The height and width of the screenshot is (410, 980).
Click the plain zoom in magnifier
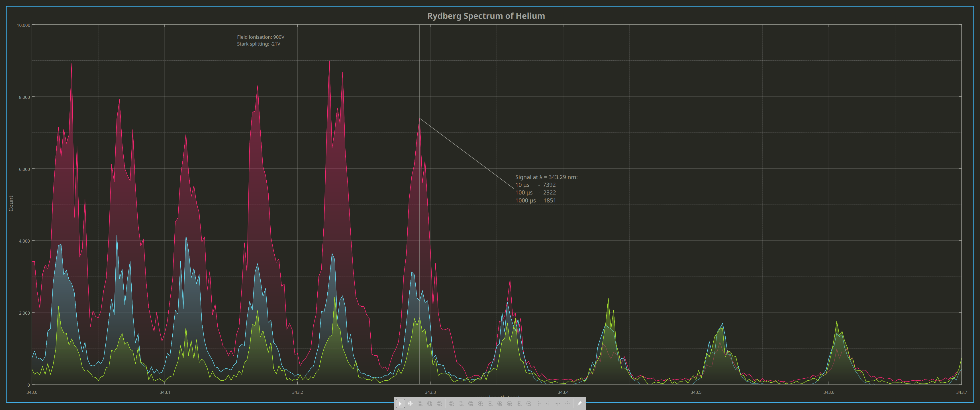click(x=481, y=403)
